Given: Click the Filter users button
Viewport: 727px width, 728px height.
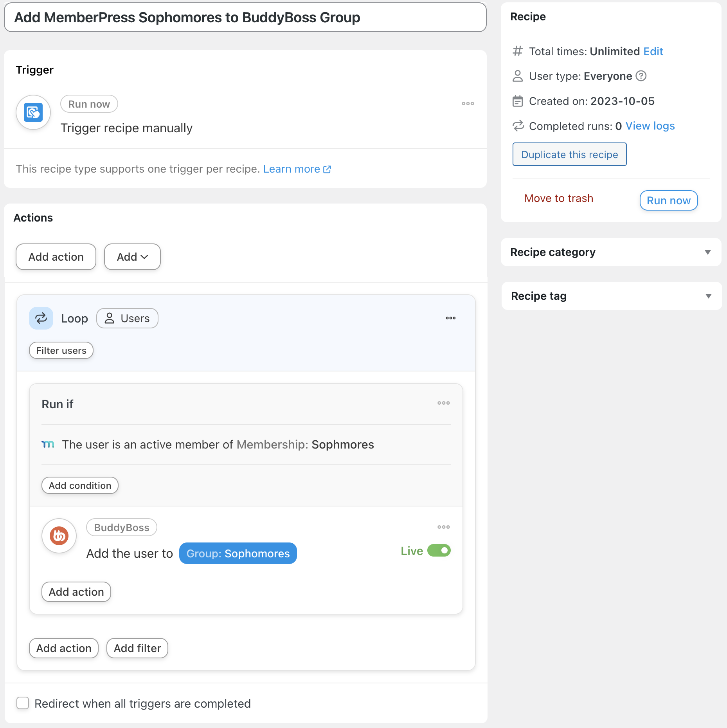Looking at the screenshot, I should [x=61, y=350].
